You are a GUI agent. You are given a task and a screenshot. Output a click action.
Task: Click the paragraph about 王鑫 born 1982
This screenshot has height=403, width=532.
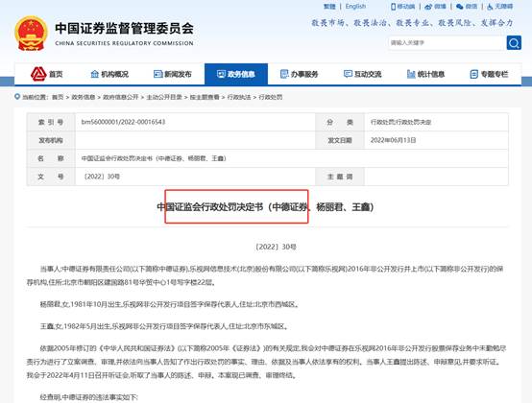(164, 326)
